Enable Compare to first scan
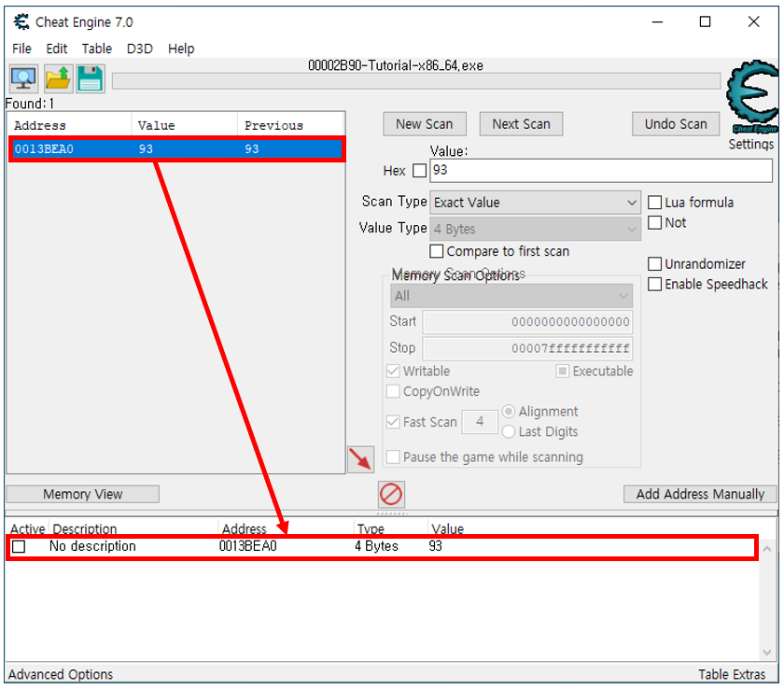The height and width of the screenshot is (689, 784). pos(437,251)
